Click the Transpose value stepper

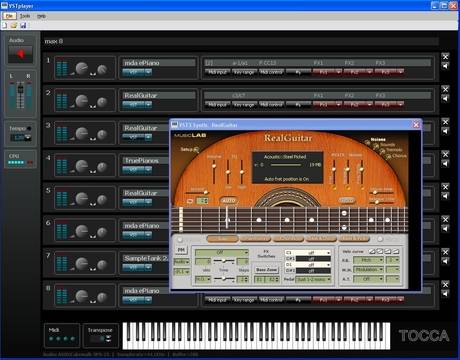pos(108,339)
